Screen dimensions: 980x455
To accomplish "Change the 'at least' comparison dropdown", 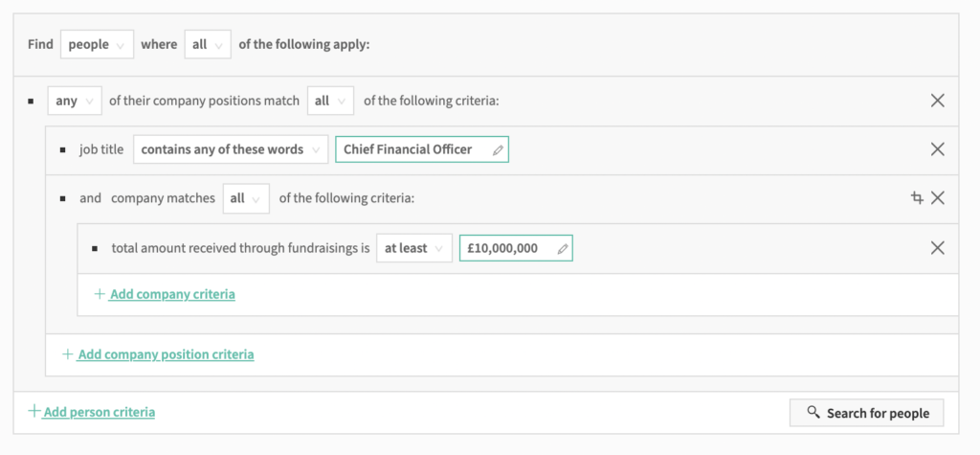I will tap(413, 248).
